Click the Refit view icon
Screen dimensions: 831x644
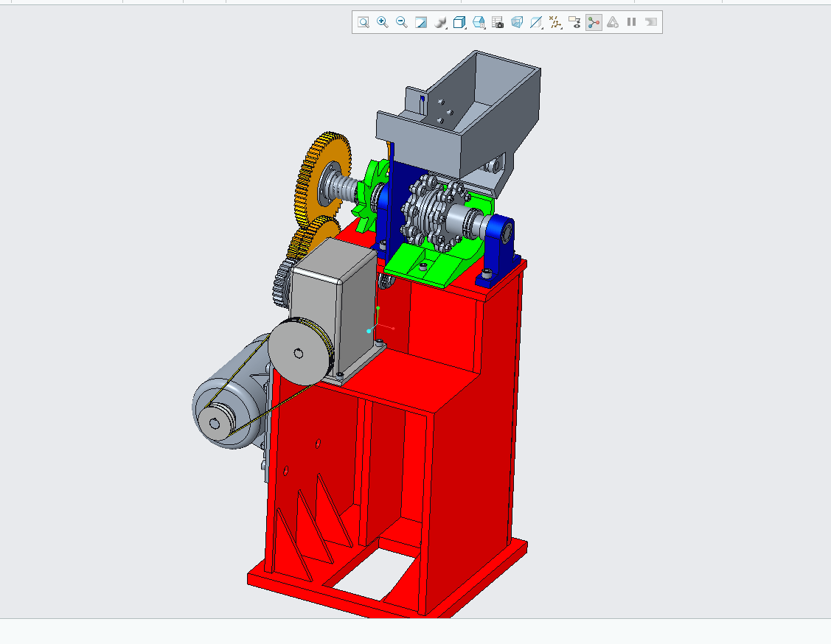click(x=363, y=22)
